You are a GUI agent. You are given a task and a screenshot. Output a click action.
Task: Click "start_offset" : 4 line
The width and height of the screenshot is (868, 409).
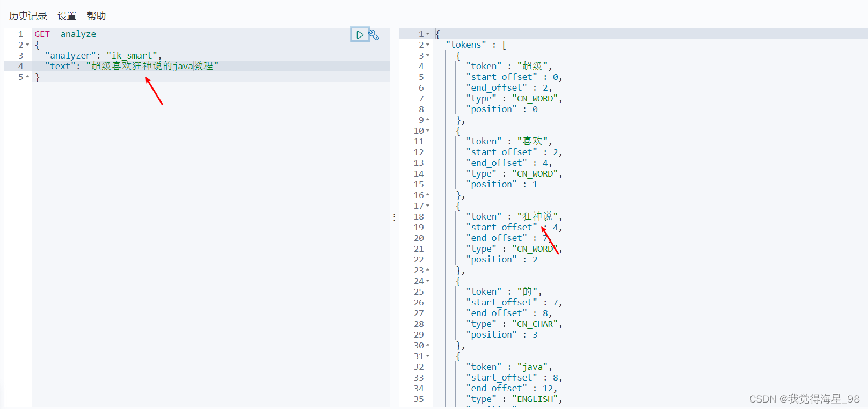(514, 228)
